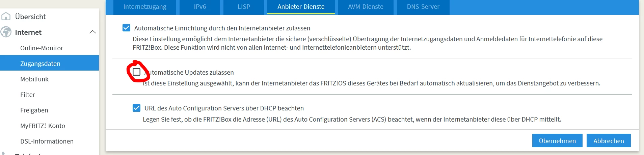Switch to the Internetzugang tab
644x155 pixels.
coord(145,7)
